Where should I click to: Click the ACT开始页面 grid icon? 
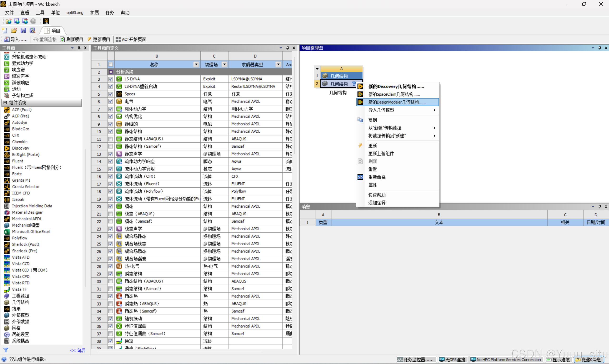point(118,39)
